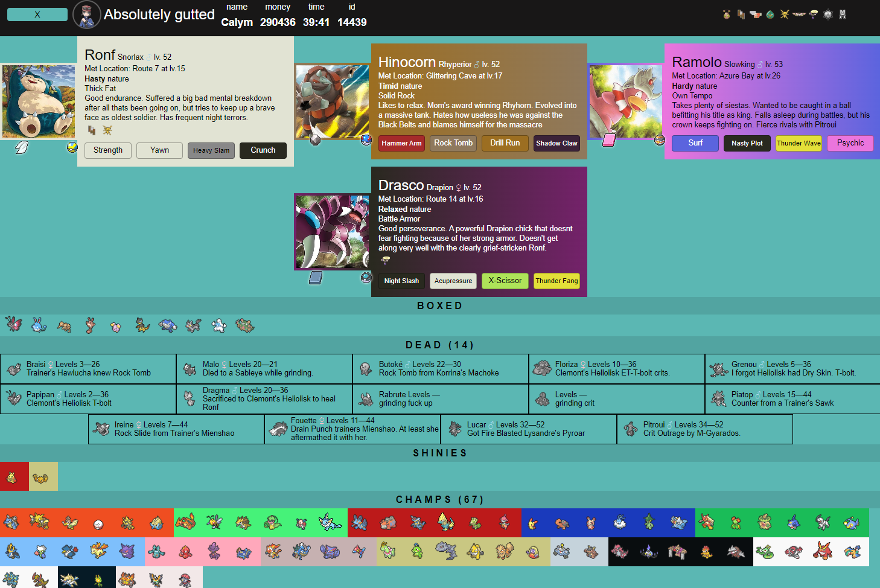Image resolution: width=880 pixels, height=588 pixels.
Task: Click the grey Iceberg Badge icon
Action: point(828,14)
